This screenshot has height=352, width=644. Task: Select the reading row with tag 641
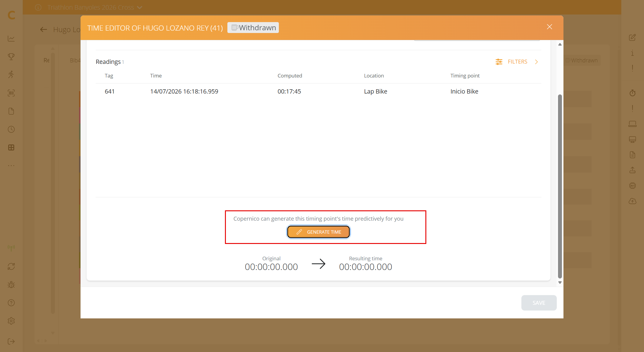[x=318, y=91]
